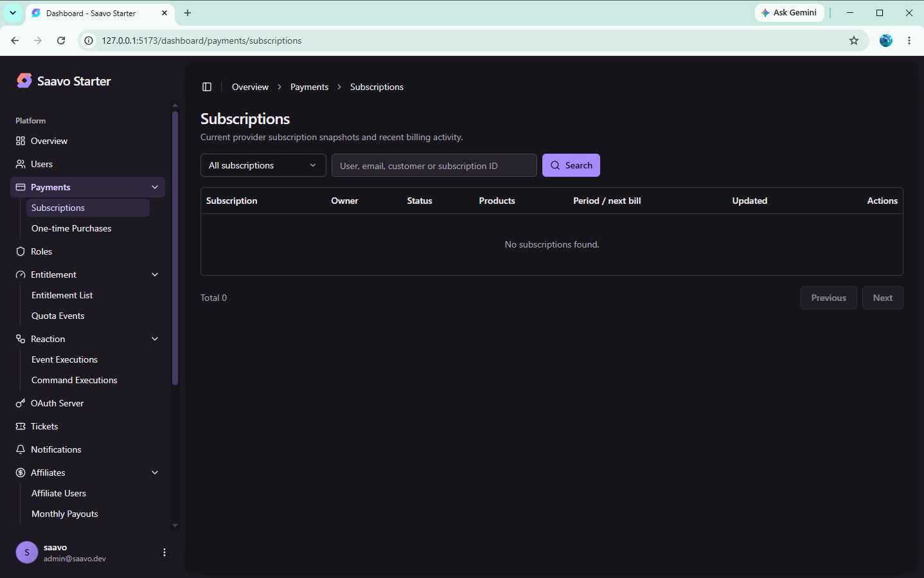Click the Overview grid icon in sidebar

21,141
